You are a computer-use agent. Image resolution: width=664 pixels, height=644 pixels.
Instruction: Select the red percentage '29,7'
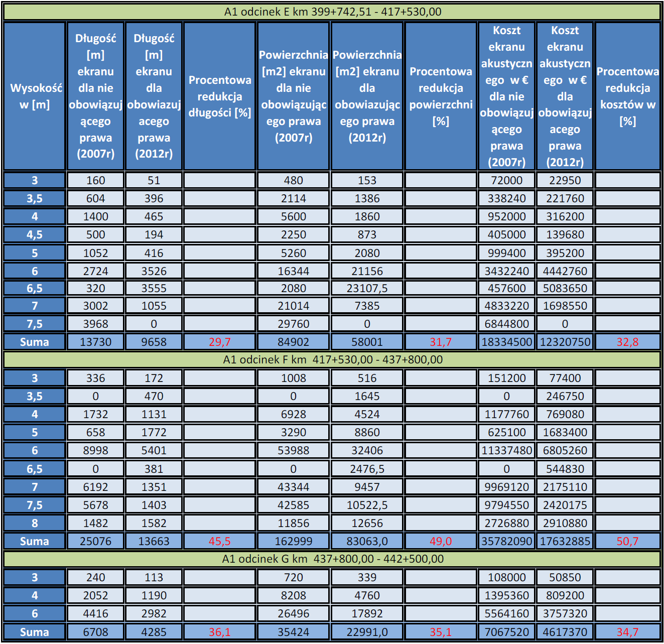(x=219, y=342)
